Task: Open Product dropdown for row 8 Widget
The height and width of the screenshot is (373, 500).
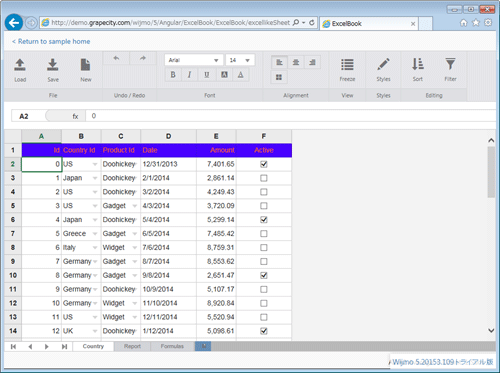Action: [135, 248]
